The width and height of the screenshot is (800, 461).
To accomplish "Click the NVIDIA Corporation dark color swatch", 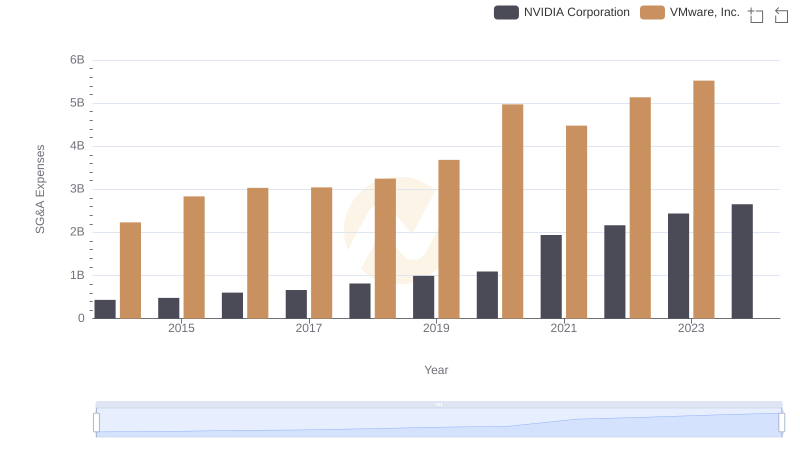I will (506, 12).
